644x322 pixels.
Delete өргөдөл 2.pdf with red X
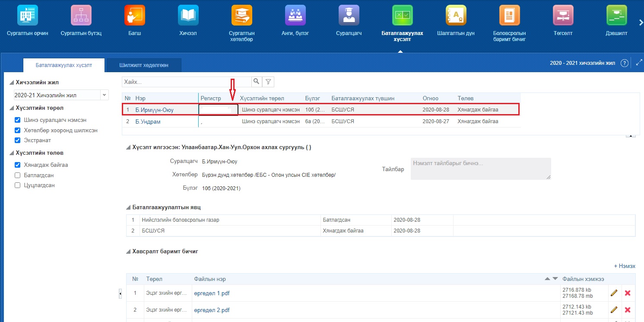coord(628,310)
